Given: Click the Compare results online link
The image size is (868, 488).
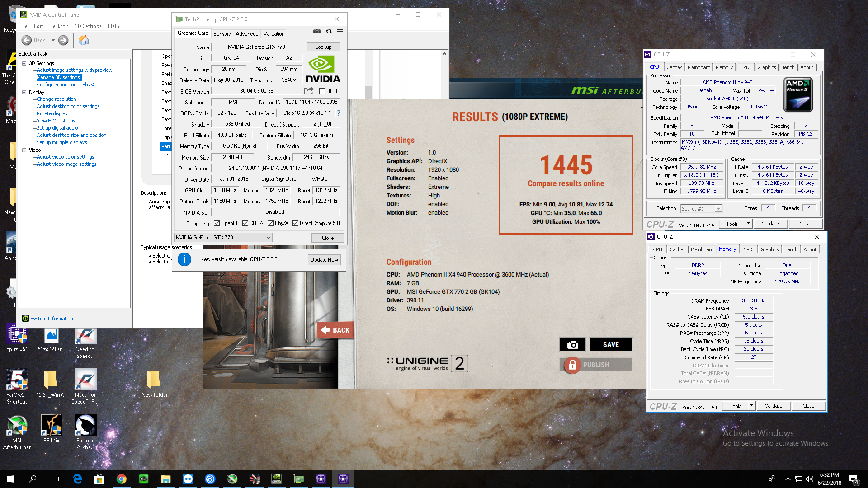Looking at the screenshot, I should [566, 183].
